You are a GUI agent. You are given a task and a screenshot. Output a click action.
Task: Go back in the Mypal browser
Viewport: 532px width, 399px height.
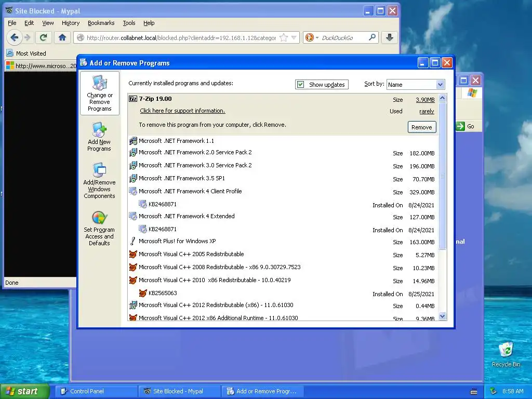coord(14,37)
